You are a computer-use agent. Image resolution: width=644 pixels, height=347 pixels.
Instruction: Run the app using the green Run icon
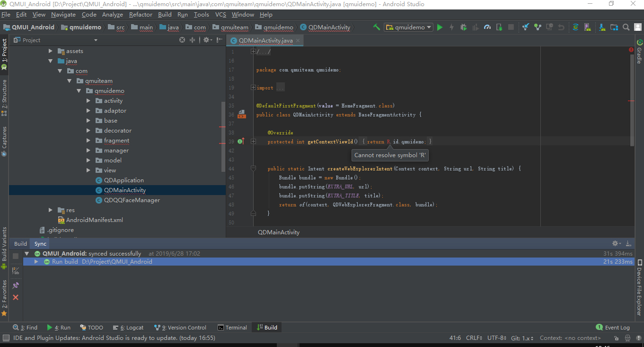[x=440, y=27]
